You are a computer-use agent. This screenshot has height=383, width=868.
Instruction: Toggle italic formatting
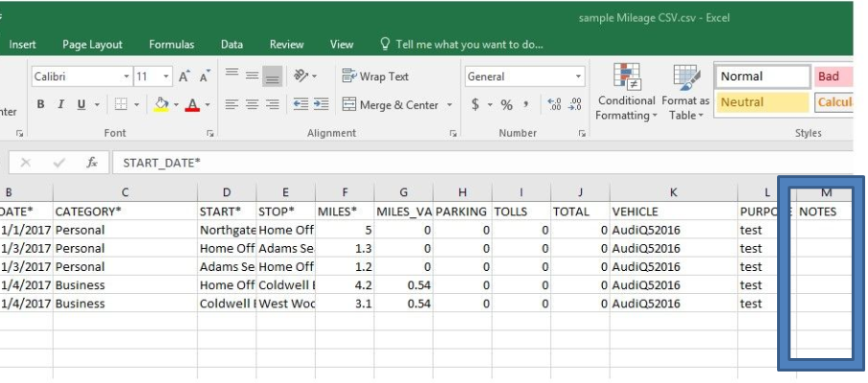62,104
